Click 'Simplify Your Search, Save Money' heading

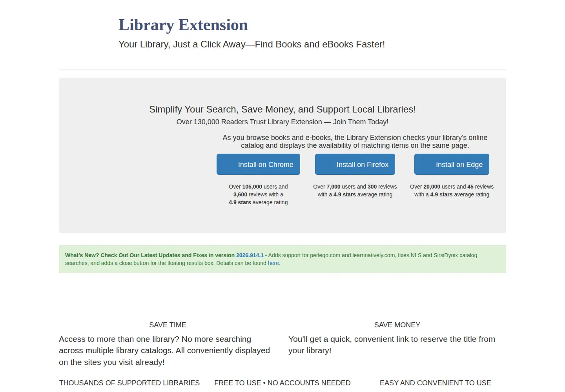tap(282, 109)
